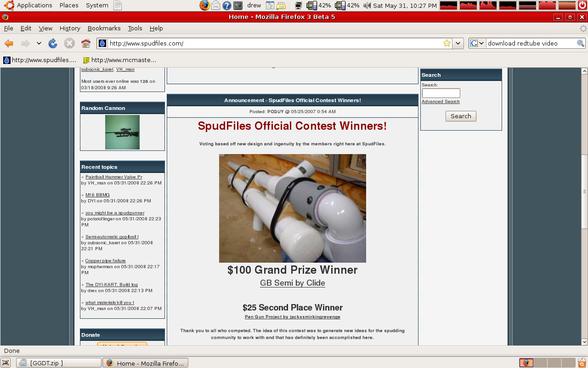The width and height of the screenshot is (588, 368).
Task: Click the search magnifier icon
Action: click(x=581, y=43)
